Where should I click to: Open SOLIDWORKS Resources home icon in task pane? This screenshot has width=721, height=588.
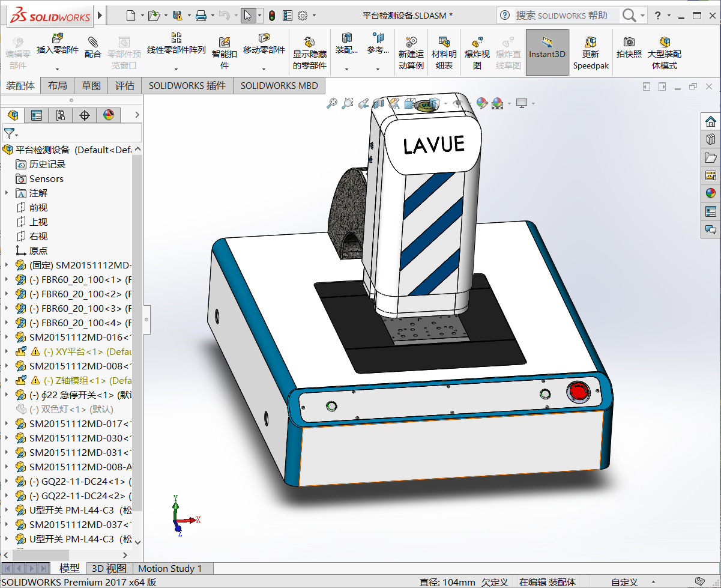click(711, 121)
